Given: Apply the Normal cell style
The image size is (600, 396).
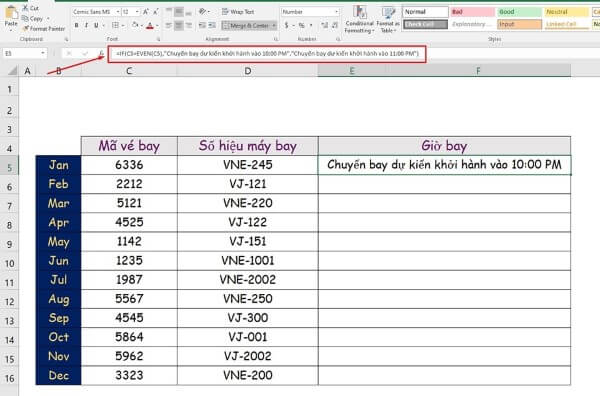Looking at the screenshot, I should [426, 12].
